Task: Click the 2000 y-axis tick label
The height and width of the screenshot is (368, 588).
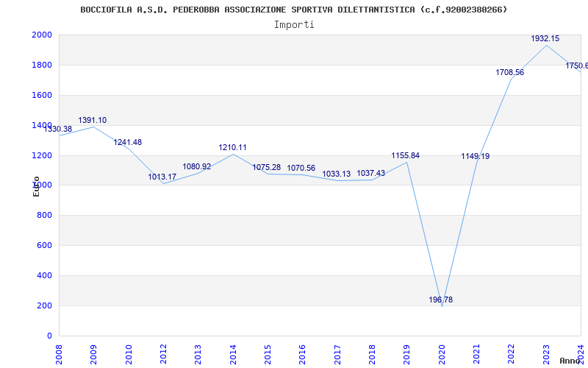Action: coord(42,35)
